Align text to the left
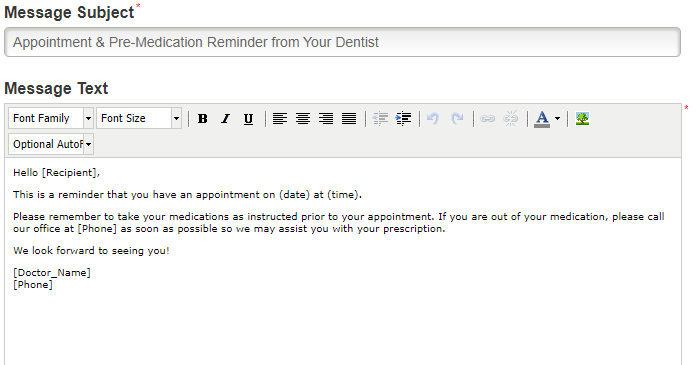Screen dimensions: 696x365 pyautogui.click(x=280, y=119)
